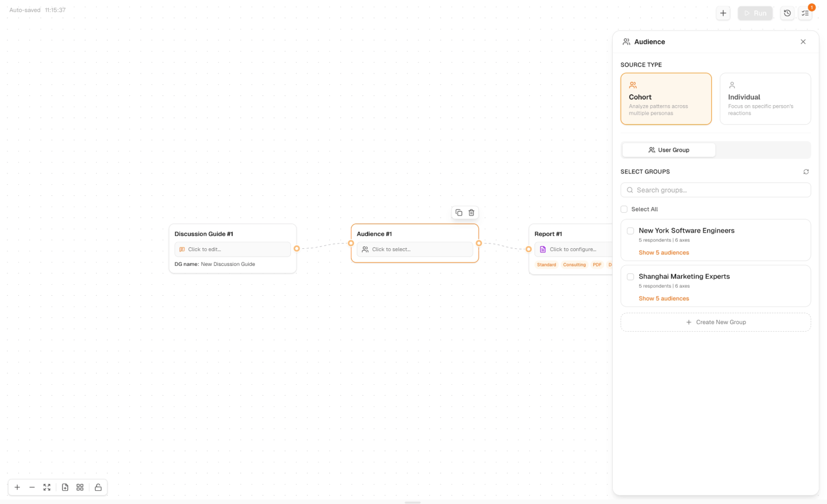Image resolution: width=827 pixels, height=504 pixels.
Task: Close the Audience panel
Action: pyautogui.click(x=803, y=42)
